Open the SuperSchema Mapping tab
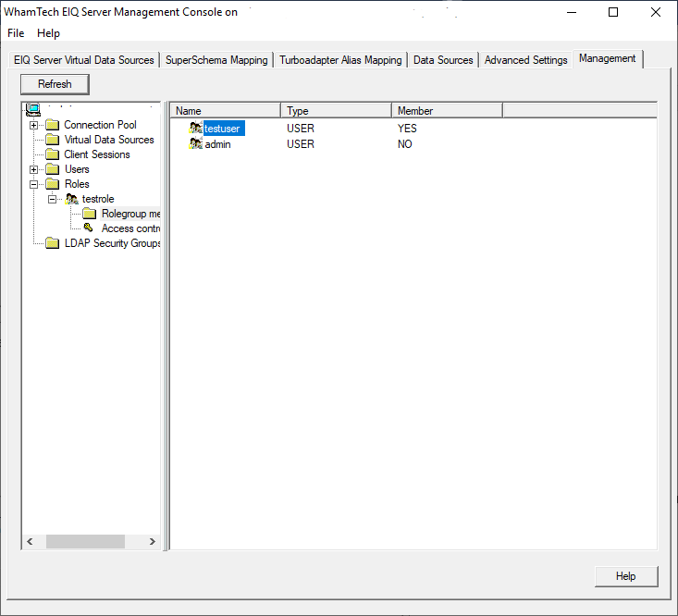Viewport: 678px width, 616px height. coord(216,60)
